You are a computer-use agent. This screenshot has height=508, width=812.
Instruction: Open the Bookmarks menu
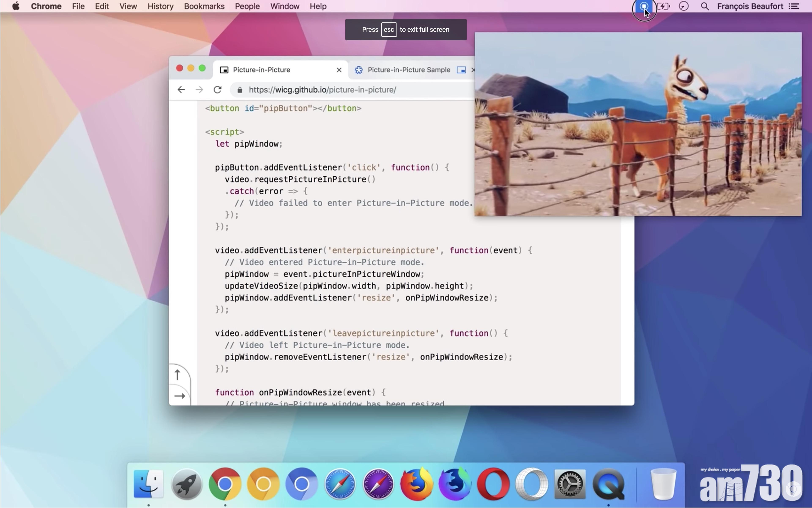[204, 6]
